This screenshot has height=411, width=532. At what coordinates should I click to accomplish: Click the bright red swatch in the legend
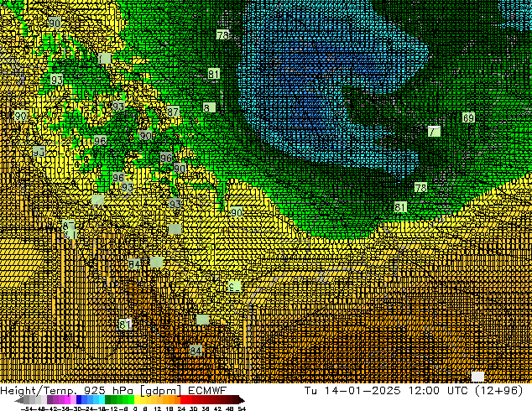point(184,399)
